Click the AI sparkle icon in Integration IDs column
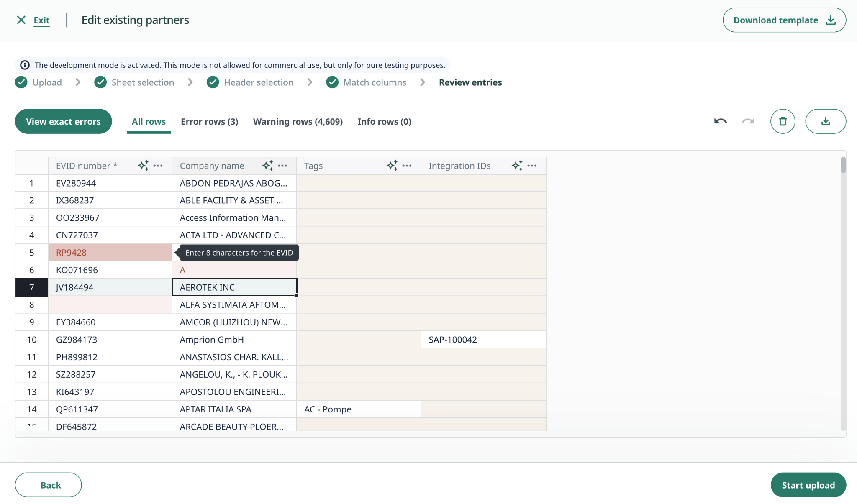This screenshot has width=857, height=504. coord(517,166)
